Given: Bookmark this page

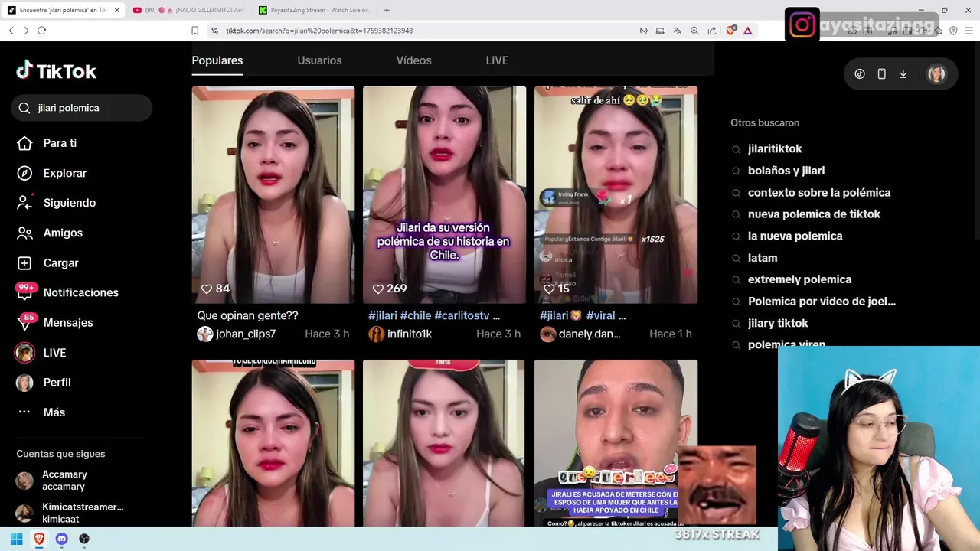Looking at the screenshot, I should [x=194, y=31].
